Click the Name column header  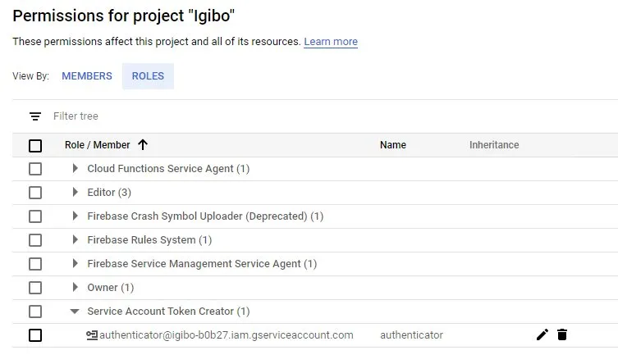tap(393, 145)
